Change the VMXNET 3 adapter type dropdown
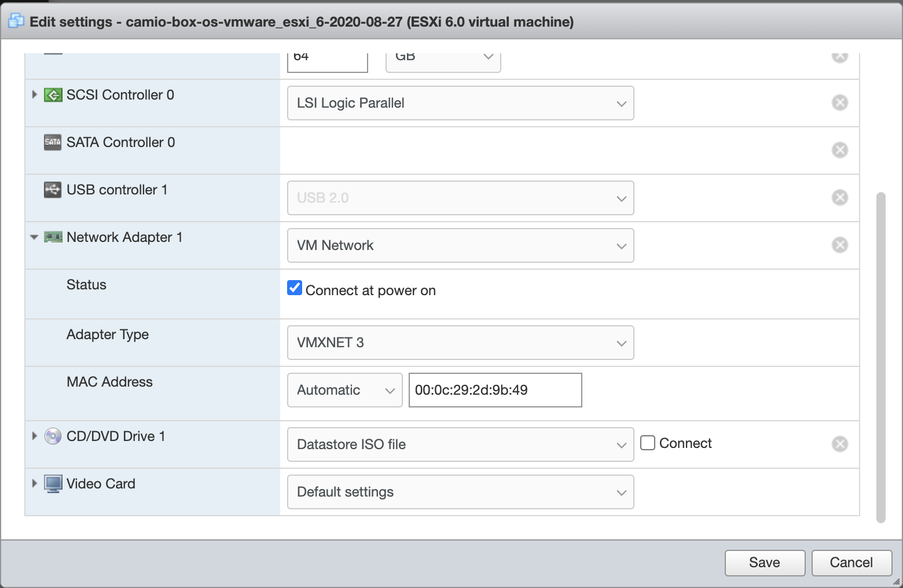The height and width of the screenshot is (588, 903). tap(460, 343)
